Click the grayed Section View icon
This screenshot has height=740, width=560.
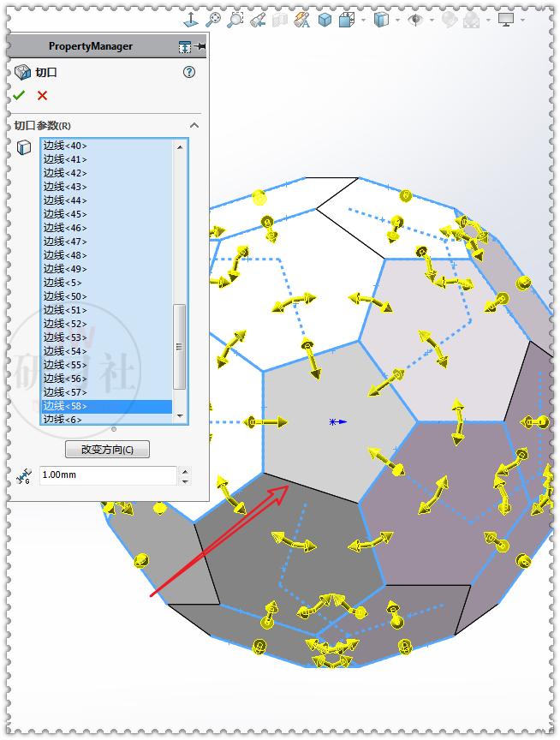point(280,20)
